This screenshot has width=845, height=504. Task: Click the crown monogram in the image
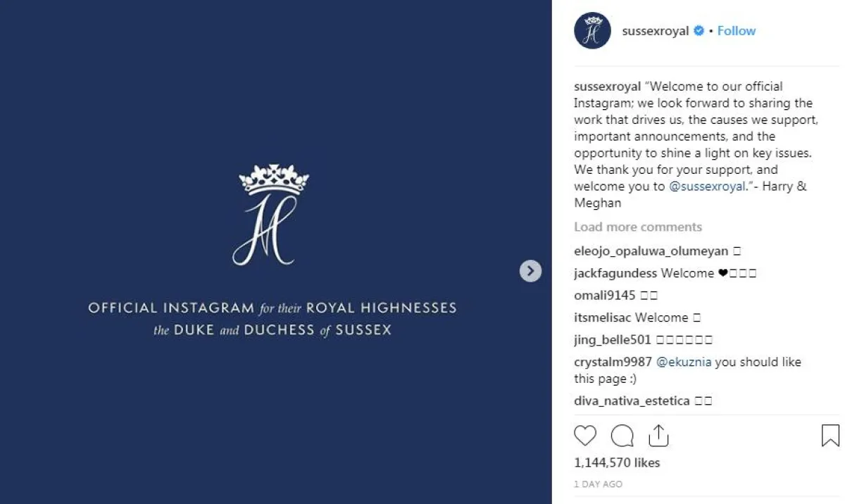(273, 216)
